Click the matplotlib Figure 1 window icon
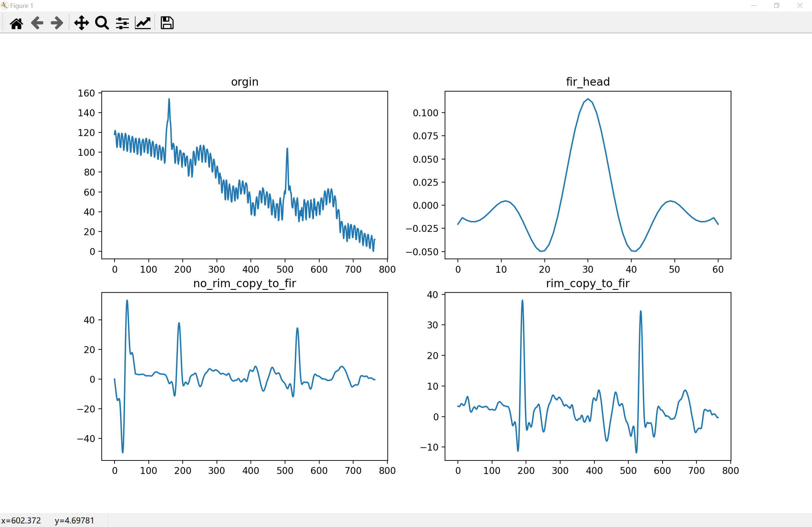Viewport: 812px width, 527px height. coord(4,6)
